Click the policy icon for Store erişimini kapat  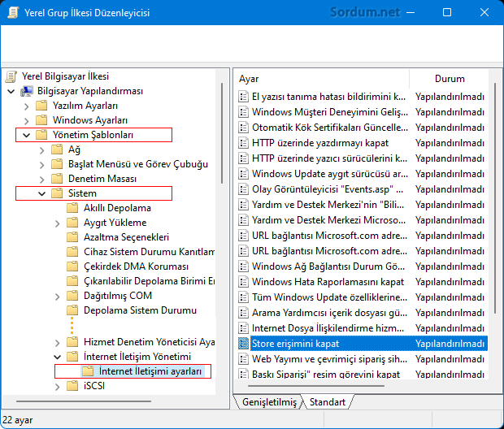coord(243,344)
